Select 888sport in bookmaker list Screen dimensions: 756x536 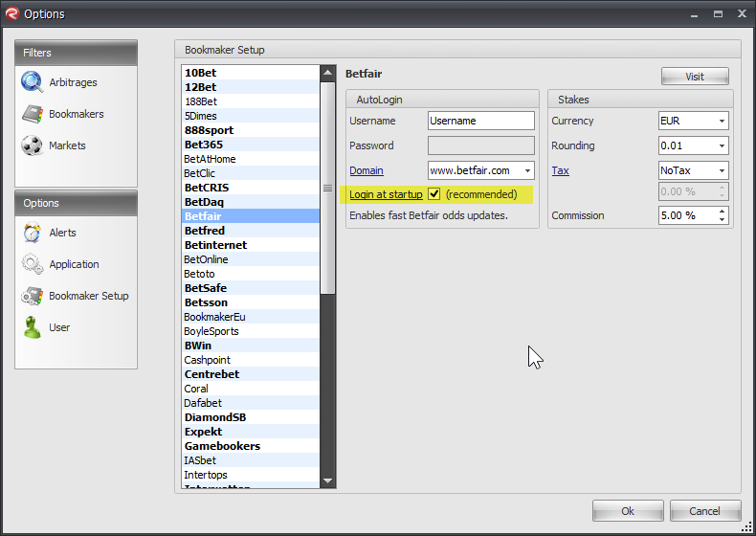251,130
